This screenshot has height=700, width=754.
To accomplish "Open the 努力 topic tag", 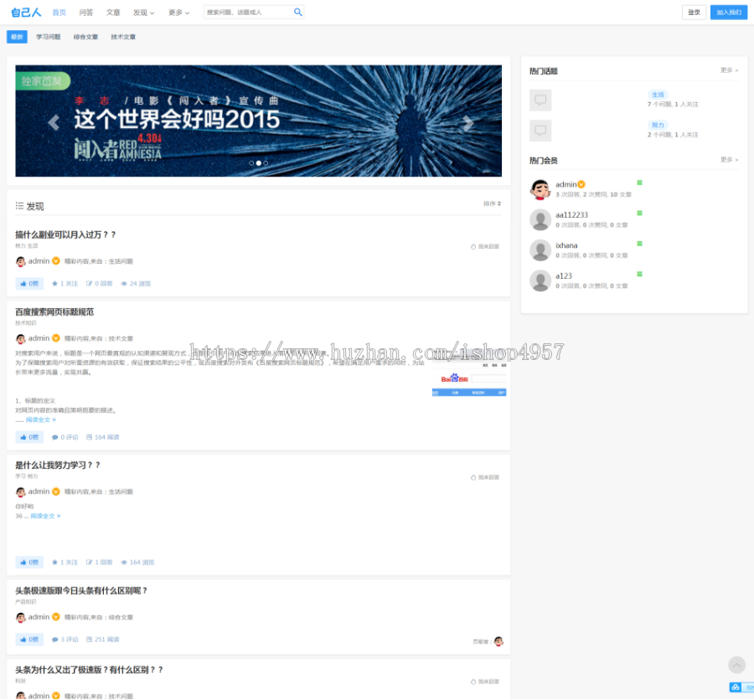I will click(658, 125).
